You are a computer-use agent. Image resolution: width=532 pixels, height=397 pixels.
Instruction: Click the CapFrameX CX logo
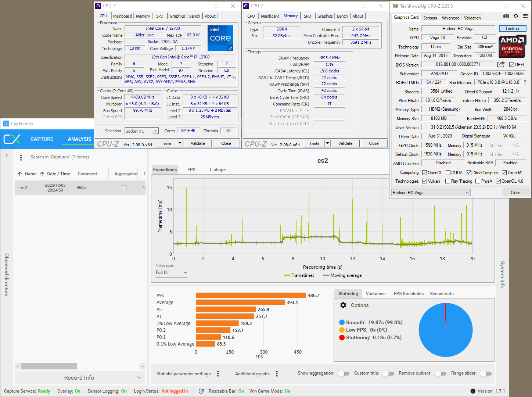pyautogui.click(x=12, y=139)
